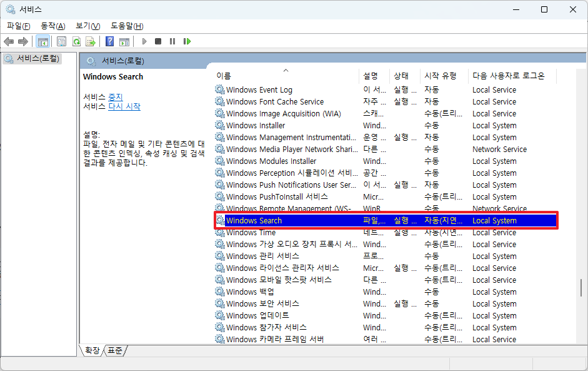This screenshot has width=588, height=371.
Task: Click gear icon of Windows Search row
Action: point(221,220)
